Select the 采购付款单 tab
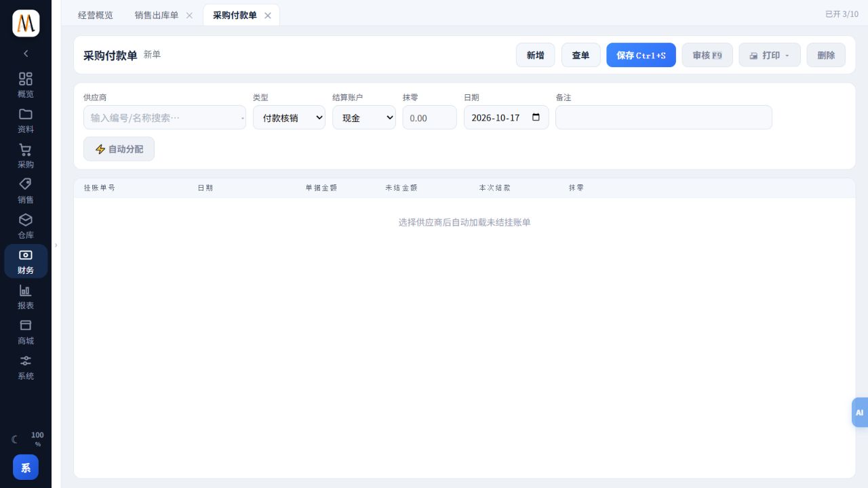The height and width of the screenshot is (488, 868). [x=235, y=15]
